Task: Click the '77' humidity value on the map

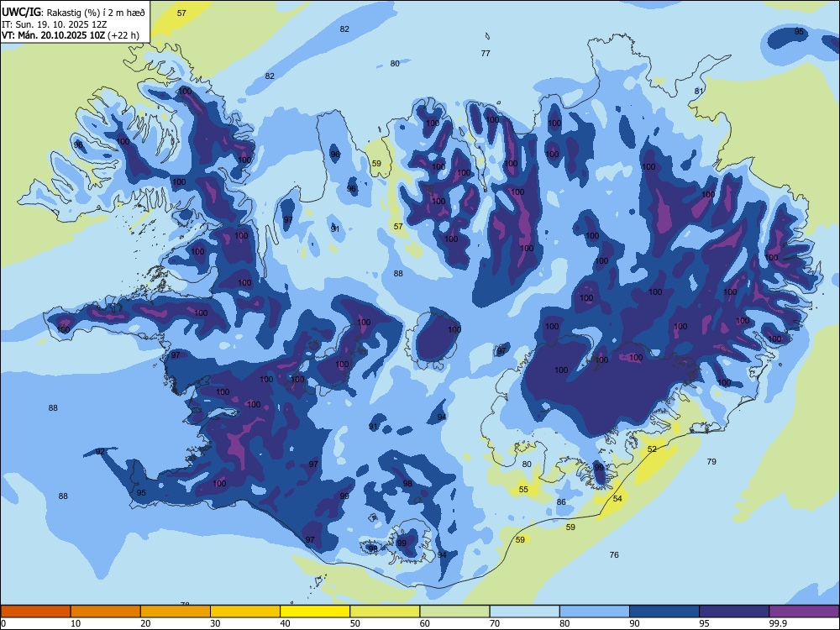Action: click(486, 54)
